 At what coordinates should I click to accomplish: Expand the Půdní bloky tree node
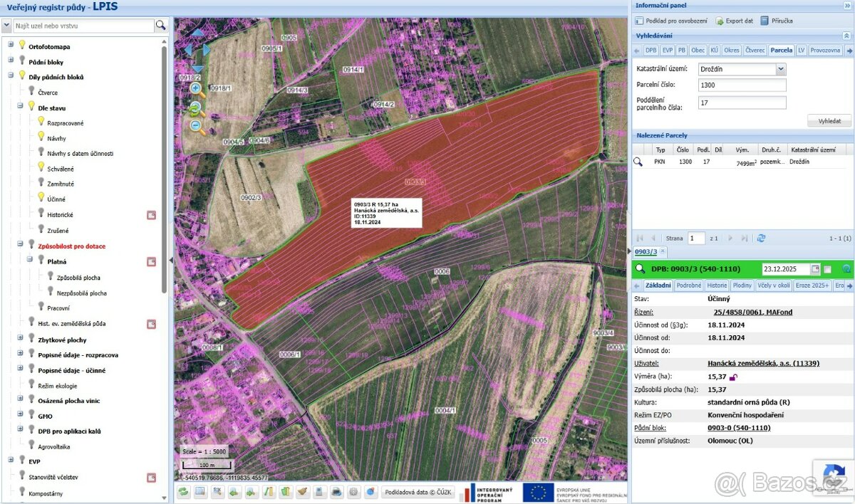[x=11, y=62]
